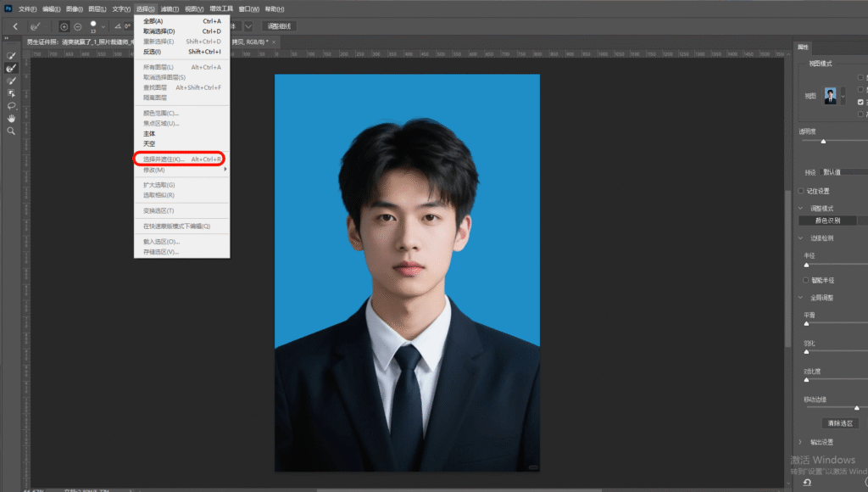Select the Zoom magnifier tool
Viewport: 868px width, 492px height.
tap(12, 131)
